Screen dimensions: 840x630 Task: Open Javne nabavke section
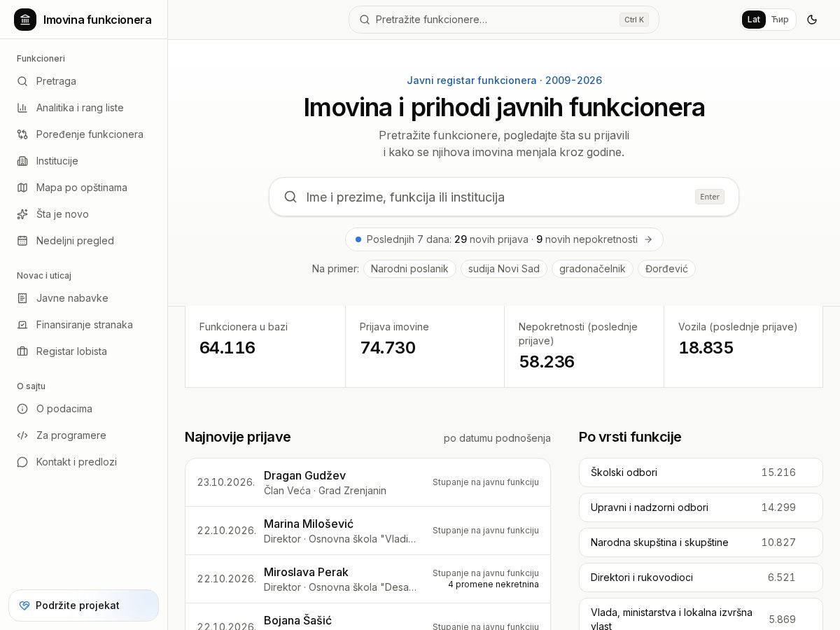coord(84,298)
